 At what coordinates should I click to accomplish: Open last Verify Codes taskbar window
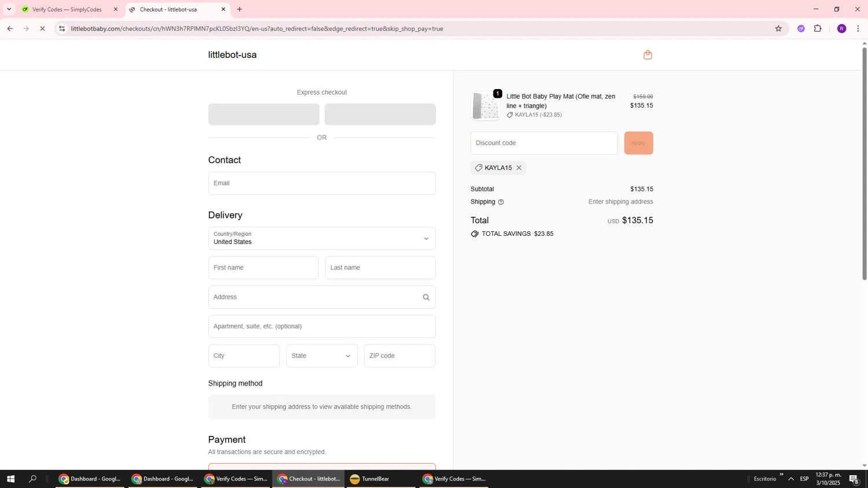pyautogui.click(x=454, y=479)
